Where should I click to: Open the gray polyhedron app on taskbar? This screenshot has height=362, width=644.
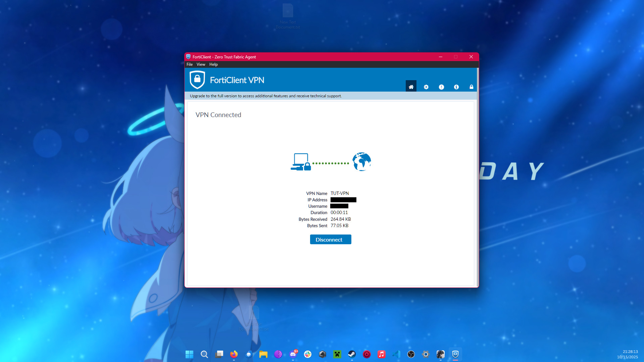[323, 354]
